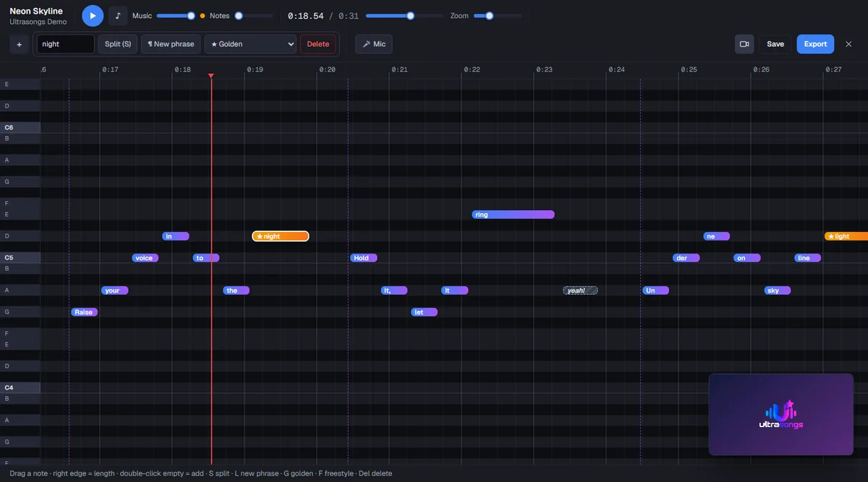
Task: Select the 'on' note
Action: (x=746, y=258)
